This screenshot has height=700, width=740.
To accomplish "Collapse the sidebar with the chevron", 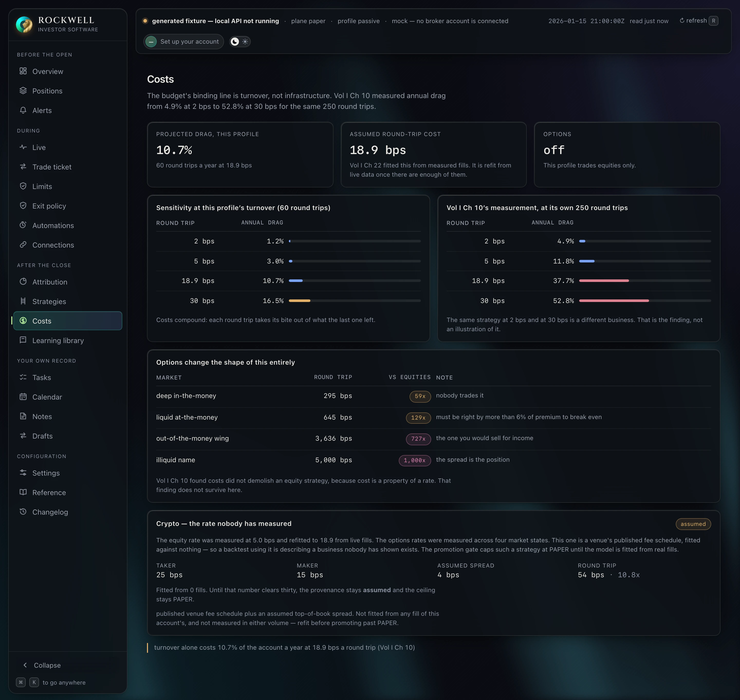I will pos(25,665).
